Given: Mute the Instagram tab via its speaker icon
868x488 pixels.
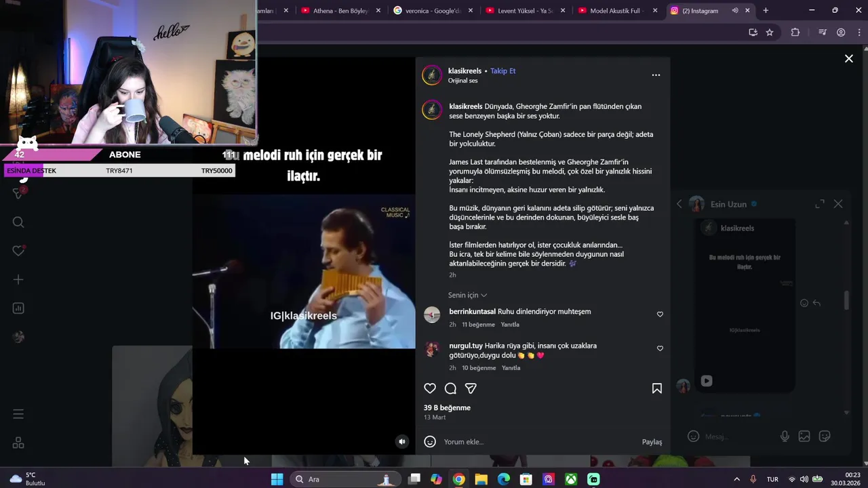Looking at the screenshot, I should point(735,11).
